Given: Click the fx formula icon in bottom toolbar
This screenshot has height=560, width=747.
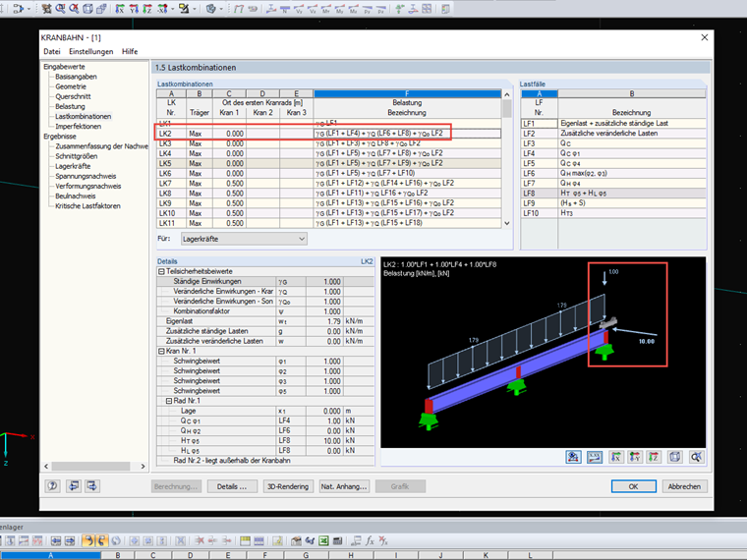Looking at the screenshot, I should [x=370, y=540].
